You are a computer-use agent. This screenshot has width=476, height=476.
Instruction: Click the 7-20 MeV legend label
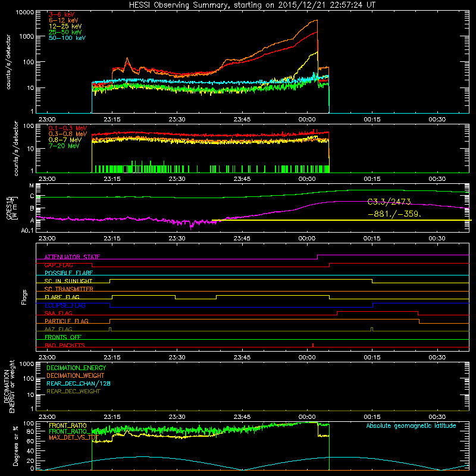coord(64,146)
